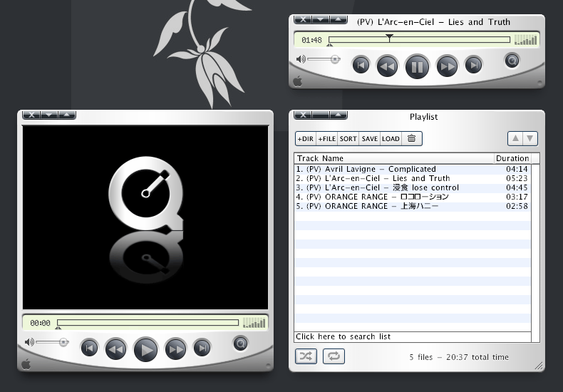Clear playlist using the trash can icon
563x392 pixels.
[x=411, y=138]
